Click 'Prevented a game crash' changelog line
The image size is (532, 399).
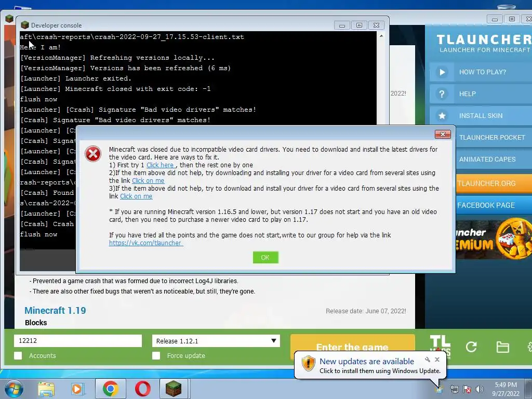134,281
